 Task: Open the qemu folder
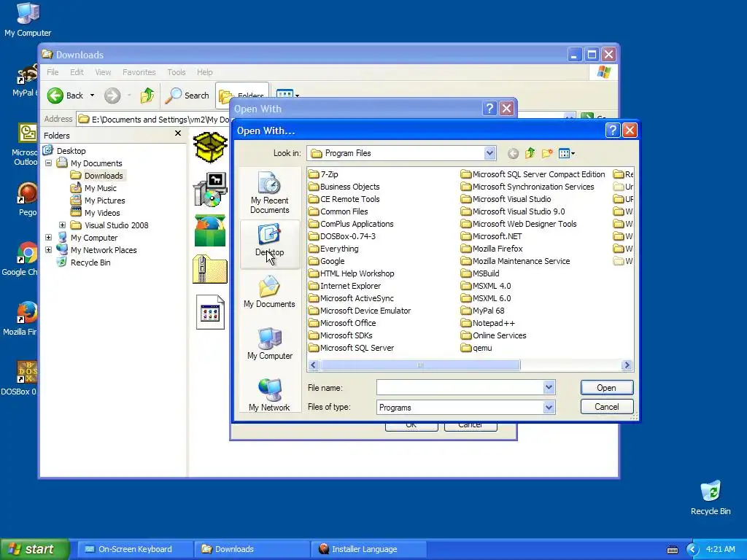pos(476,348)
